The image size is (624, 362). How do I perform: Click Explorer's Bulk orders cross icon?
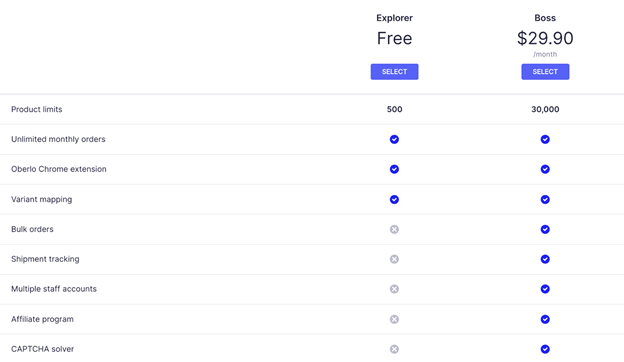click(x=394, y=229)
